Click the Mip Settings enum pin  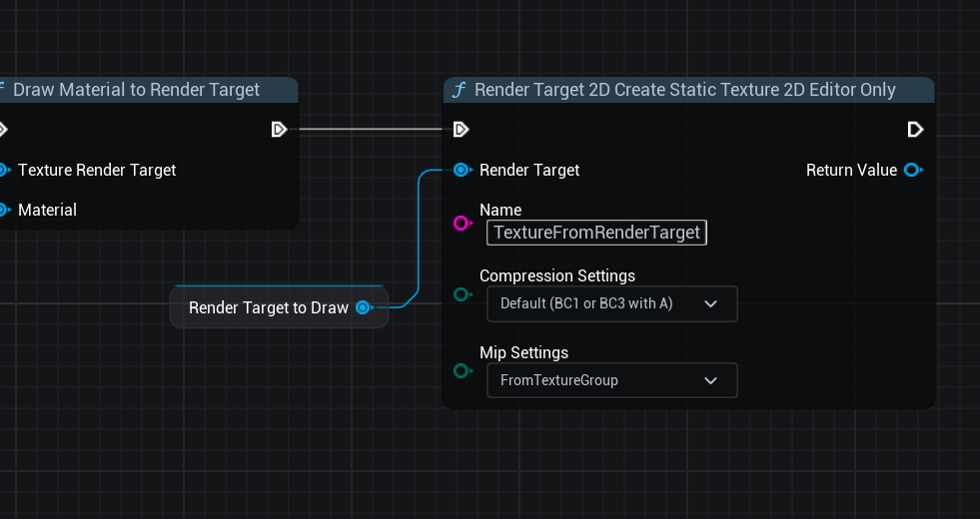pos(462,371)
